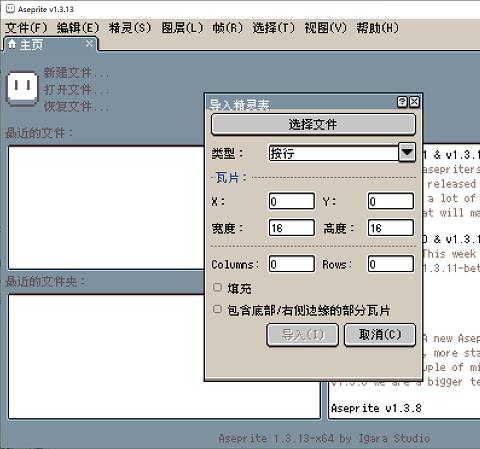Viewport: 480px width, 449px height.
Task: Click the Columns input field
Action: coord(292,264)
